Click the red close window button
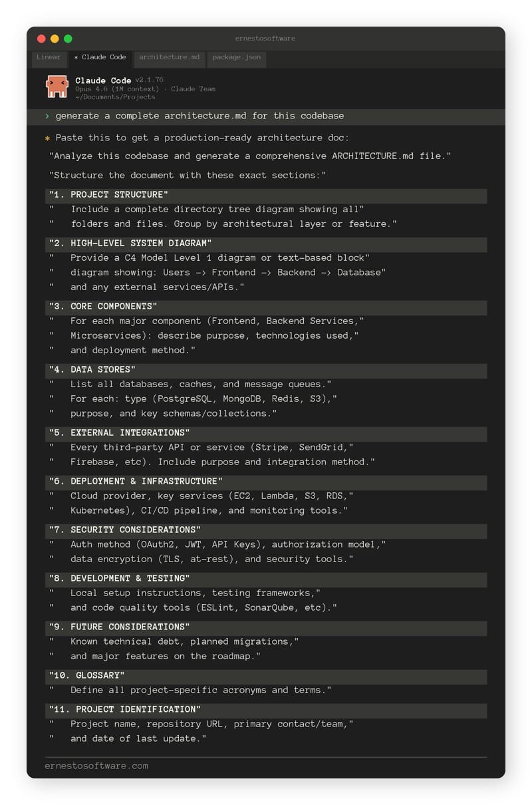 click(x=41, y=39)
